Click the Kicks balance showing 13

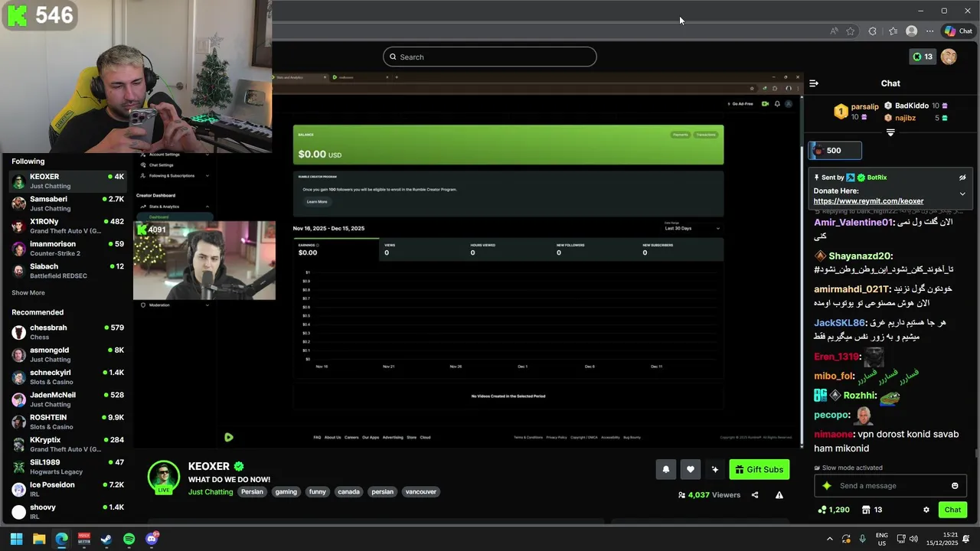(923, 57)
